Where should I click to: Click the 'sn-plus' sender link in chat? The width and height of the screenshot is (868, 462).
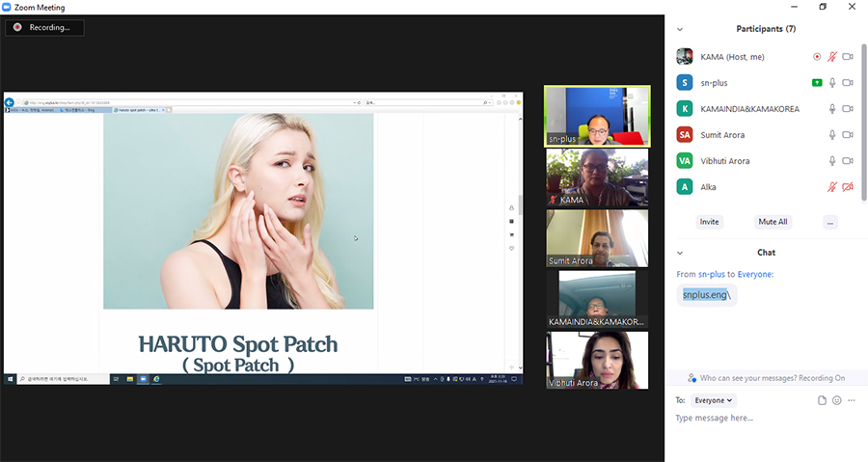[712, 274]
